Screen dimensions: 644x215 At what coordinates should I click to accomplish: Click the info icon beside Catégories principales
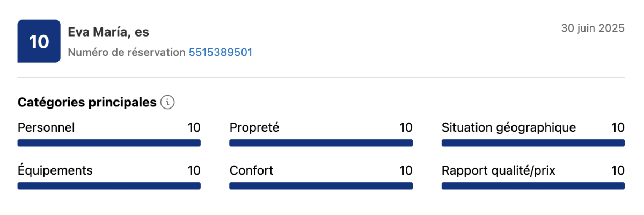point(167,102)
